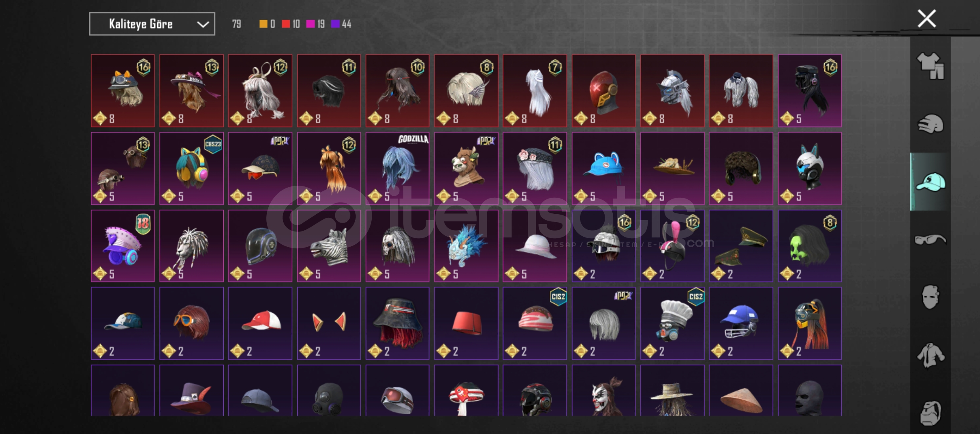Screen dimensions: 980x434
Task: Select the pink filter swatch showing 19
Action: pyautogui.click(x=315, y=24)
